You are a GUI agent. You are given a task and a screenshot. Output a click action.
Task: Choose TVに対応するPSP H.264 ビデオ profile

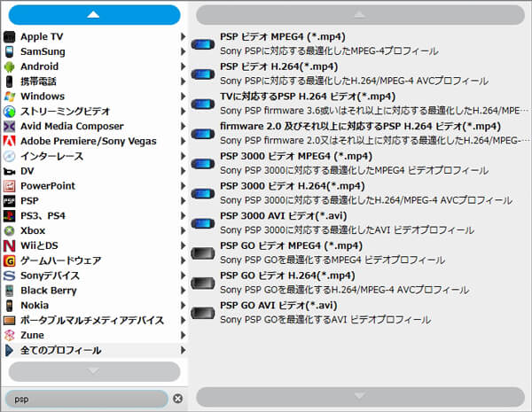pos(360,104)
